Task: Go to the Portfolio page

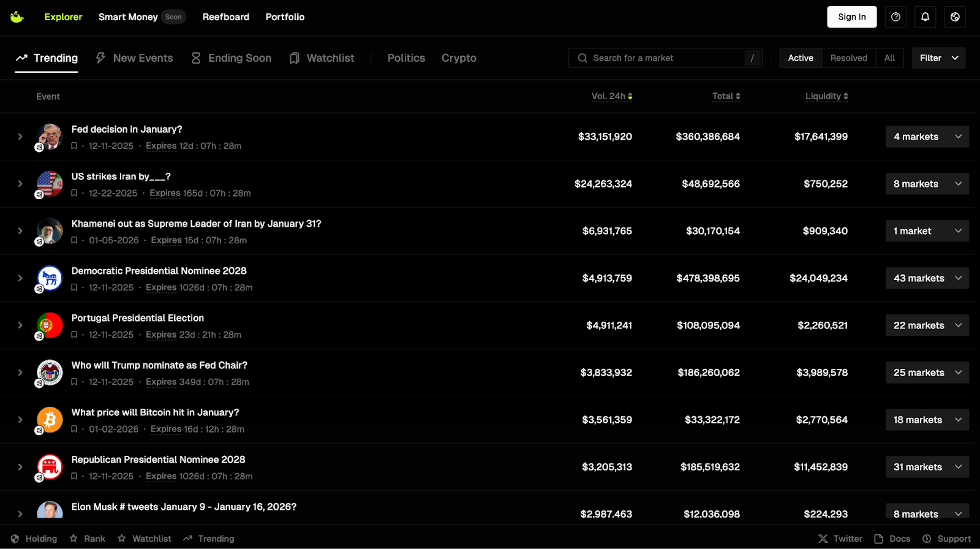Action: [x=285, y=17]
